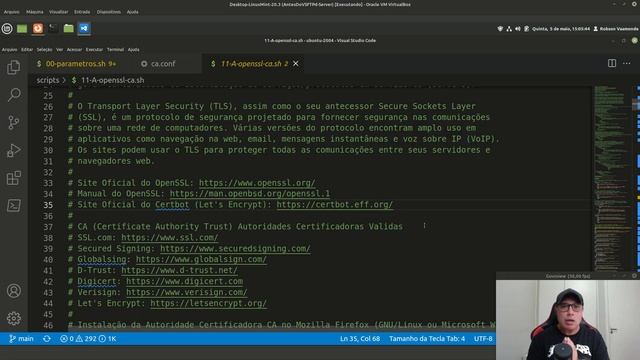Open the Extensions view

(x=13, y=178)
